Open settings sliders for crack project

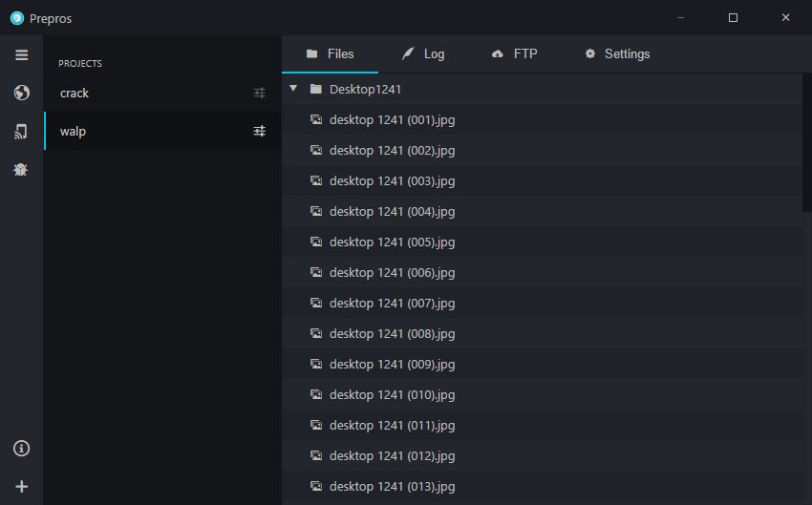coord(260,94)
